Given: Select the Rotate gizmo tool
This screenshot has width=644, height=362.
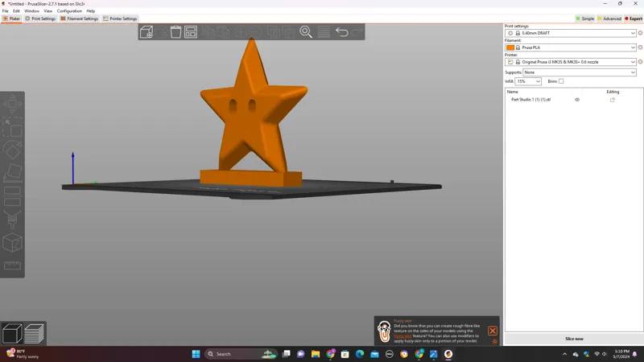Looking at the screenshot, I should pyautogui.click(x=12, y=150).
